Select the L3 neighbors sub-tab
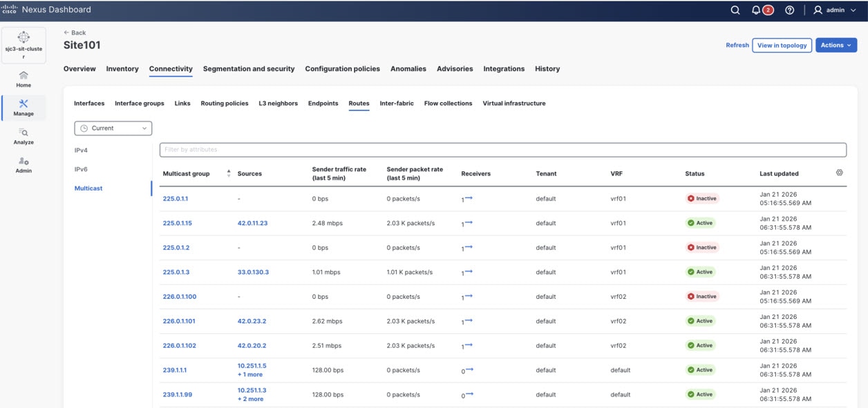The image size is (868, 408). (x=278, y=104)
